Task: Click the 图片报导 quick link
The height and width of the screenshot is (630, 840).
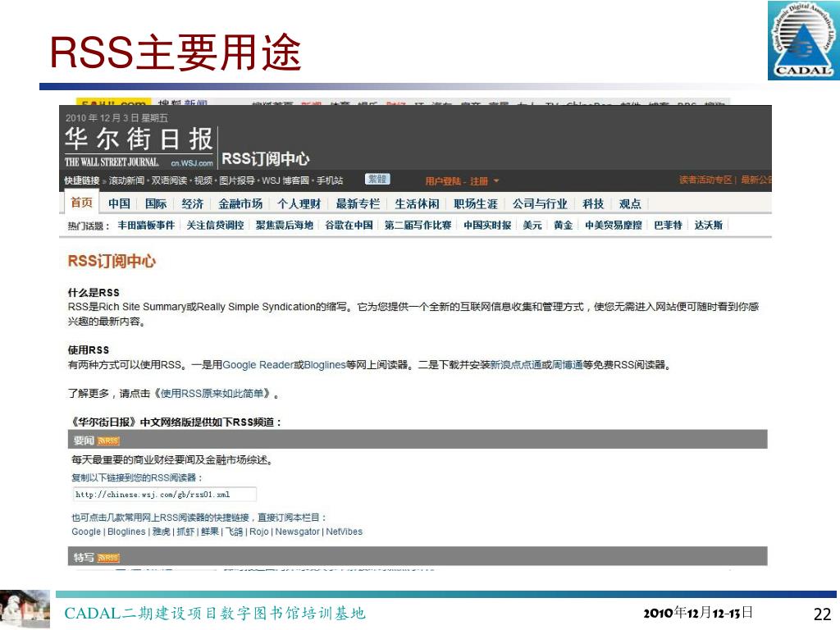Action: (237, 180)
